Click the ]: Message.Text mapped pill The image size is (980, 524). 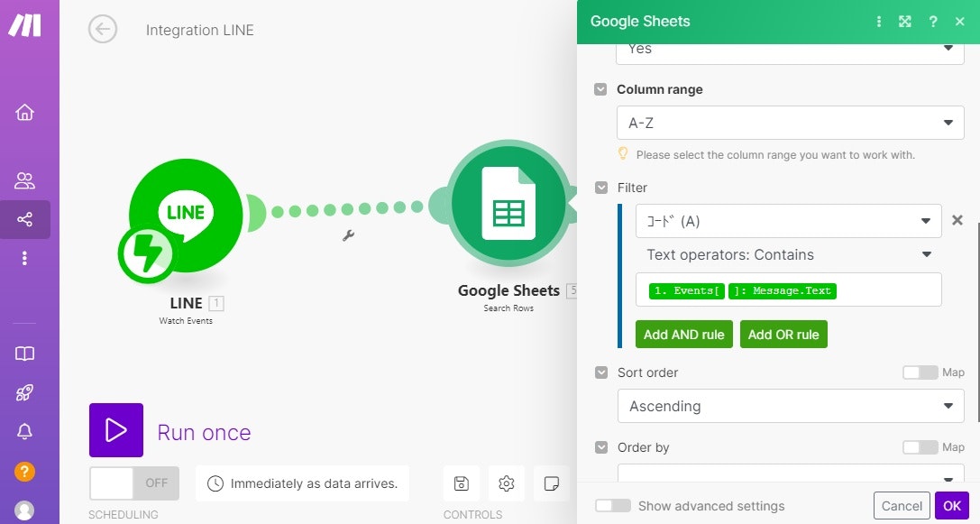click(x=783, y=290)
